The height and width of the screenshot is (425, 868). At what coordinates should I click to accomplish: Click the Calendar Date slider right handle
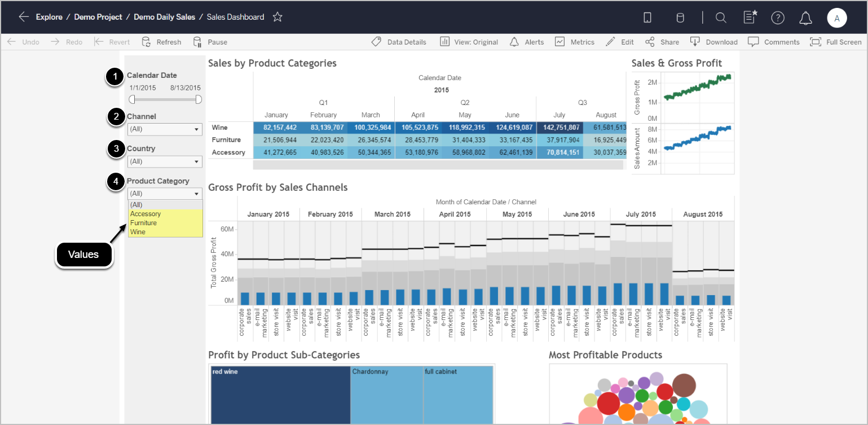coord(199,99)
